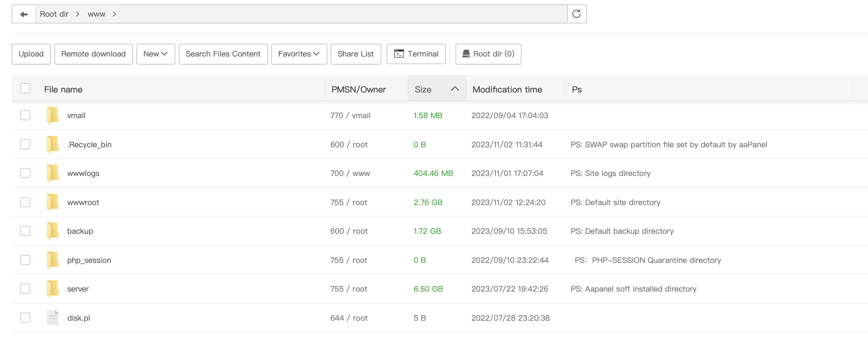Viewport: 868px width, 340px height.
Task: Click the Search Files Content button
Action: [x=223, y=54]
